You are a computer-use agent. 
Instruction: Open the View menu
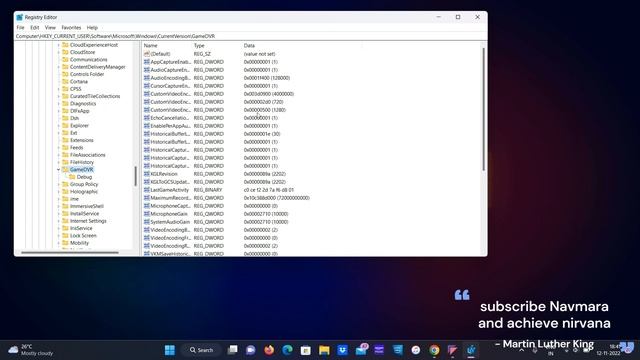tap(50, 27)
